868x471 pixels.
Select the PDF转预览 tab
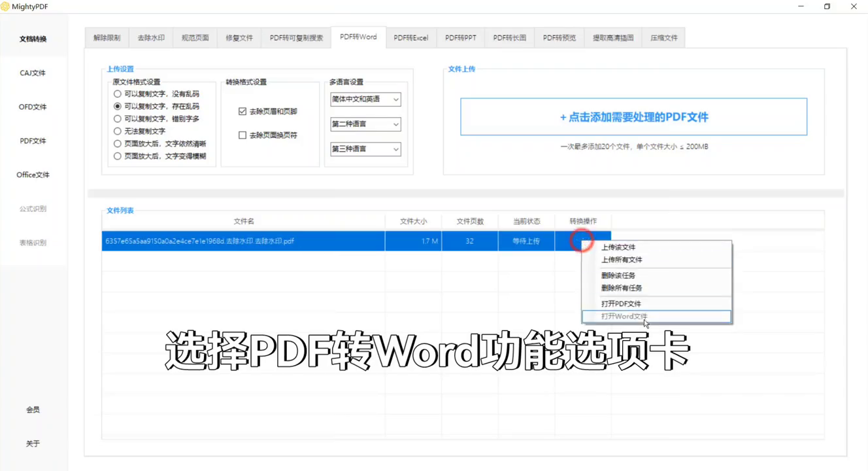(559, 38)
